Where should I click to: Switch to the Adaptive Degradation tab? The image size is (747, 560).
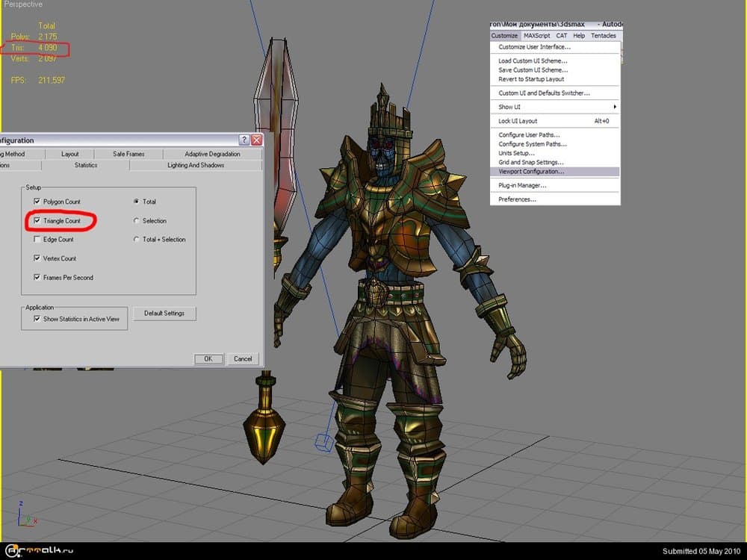point(212,154)
